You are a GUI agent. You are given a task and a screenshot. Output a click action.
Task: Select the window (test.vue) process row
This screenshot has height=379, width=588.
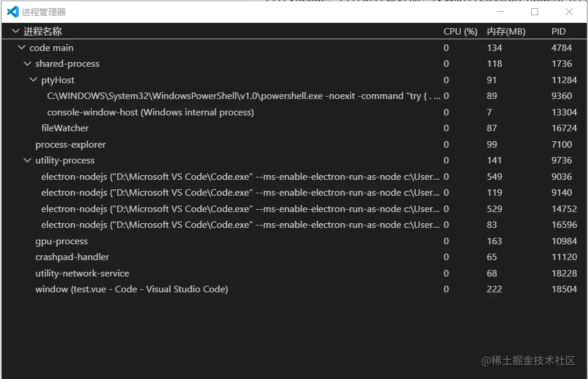(x=131, y=289)
